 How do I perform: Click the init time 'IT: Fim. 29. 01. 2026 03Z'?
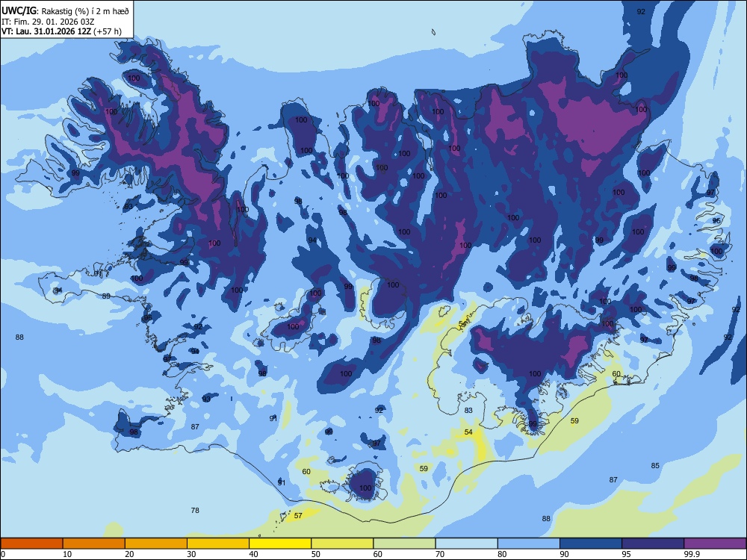coord(48,22)
